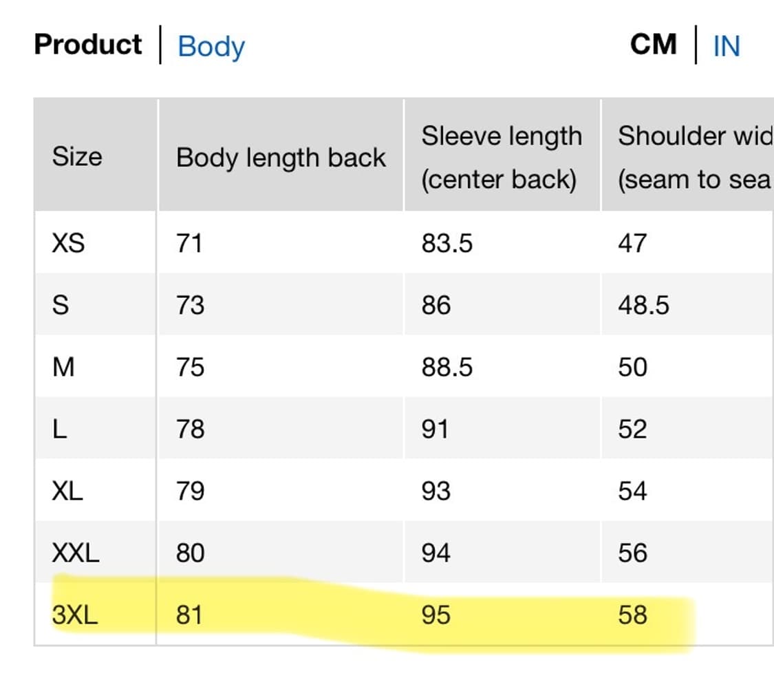The height and width of the screenshot is (700, 774).
Task: Switch units to IN
Action: point(726,46)
